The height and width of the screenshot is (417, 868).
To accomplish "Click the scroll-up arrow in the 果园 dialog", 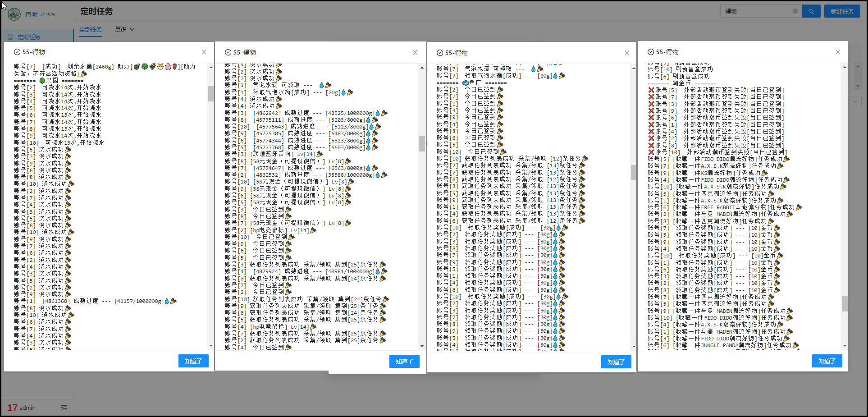I will (211, 67).
